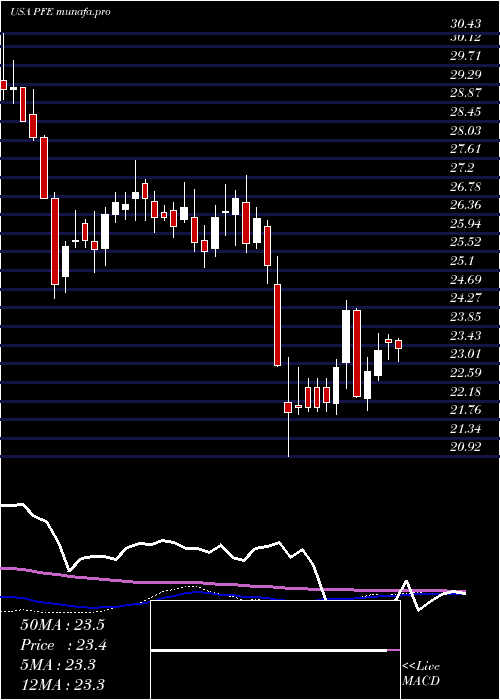Viewport: 500px width, 700px height.
Task: Click the 25.52 price axis label
Action: [466, 242]
